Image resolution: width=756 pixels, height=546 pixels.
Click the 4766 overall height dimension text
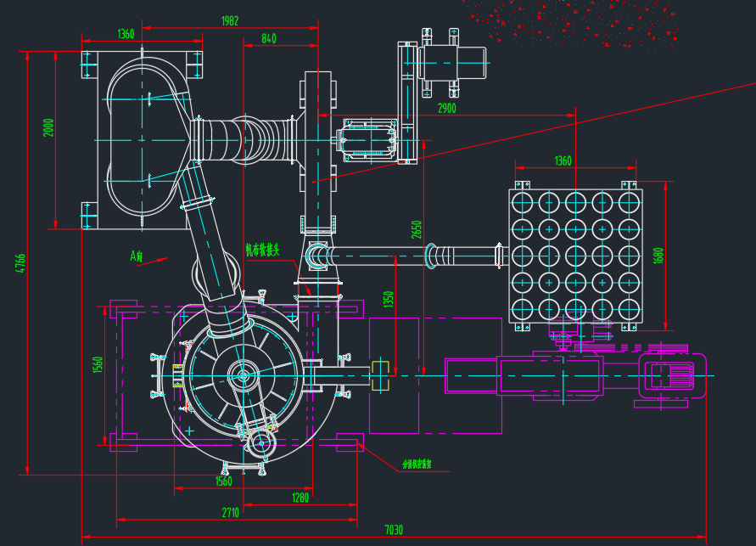click(20, 263)
